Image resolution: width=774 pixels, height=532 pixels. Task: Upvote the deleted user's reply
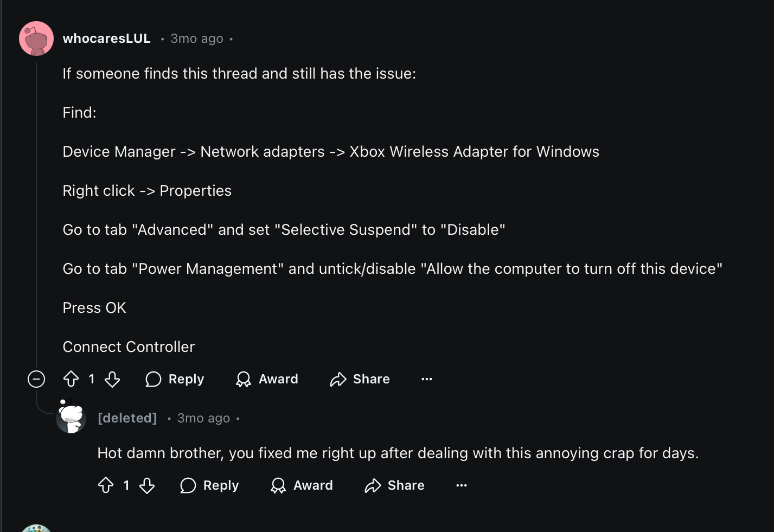[x=106, y=485]
